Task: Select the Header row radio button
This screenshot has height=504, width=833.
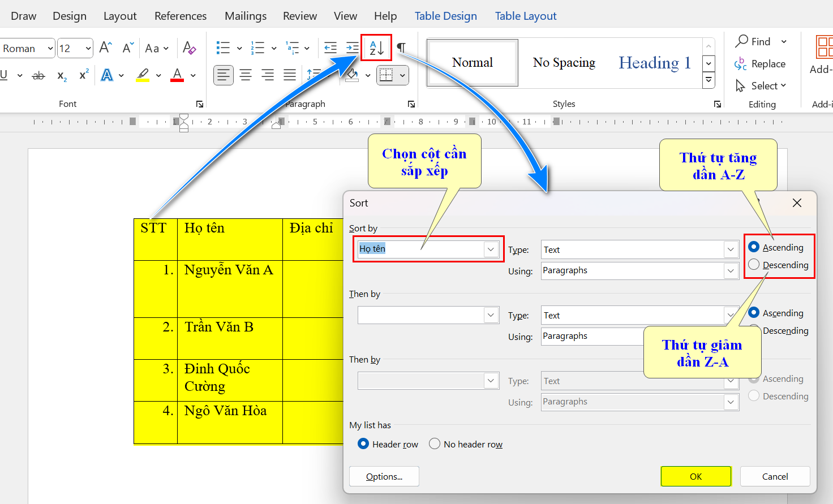Action: [x=363, y=444]
